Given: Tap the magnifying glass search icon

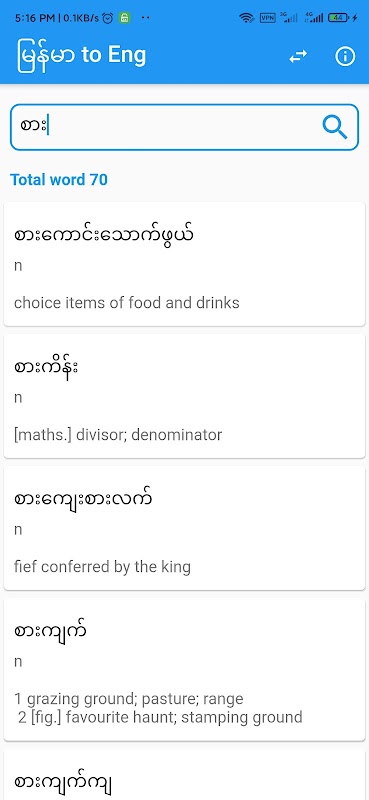Looking at the screenshot, I should (334, 127).
